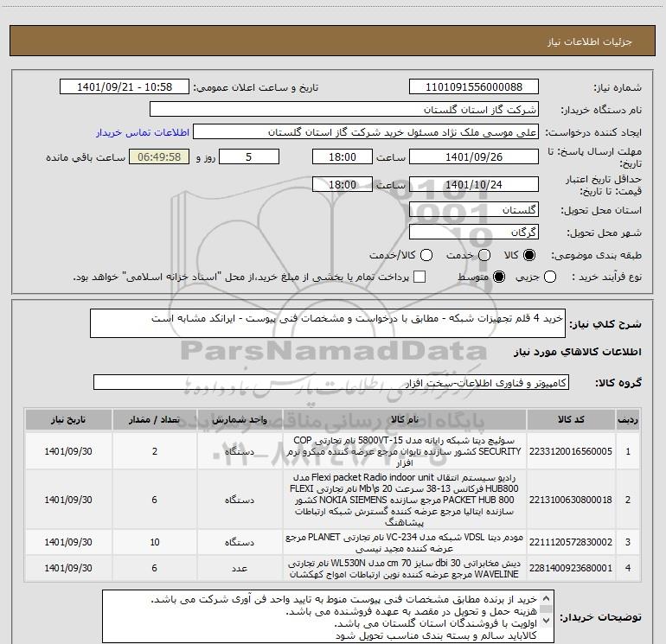Viewport: 666px width, 644px height.
Task: Click the response deadline time 18:00 field
Action: tap(343, 156)
